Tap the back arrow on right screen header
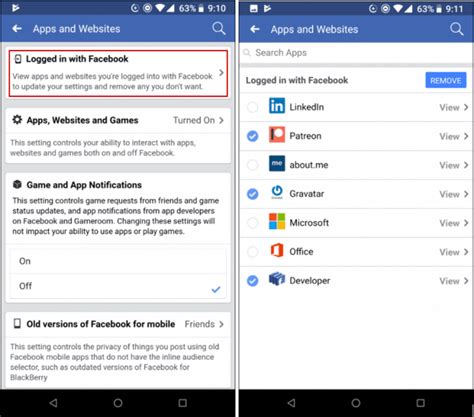 click(x=255, y=29)
